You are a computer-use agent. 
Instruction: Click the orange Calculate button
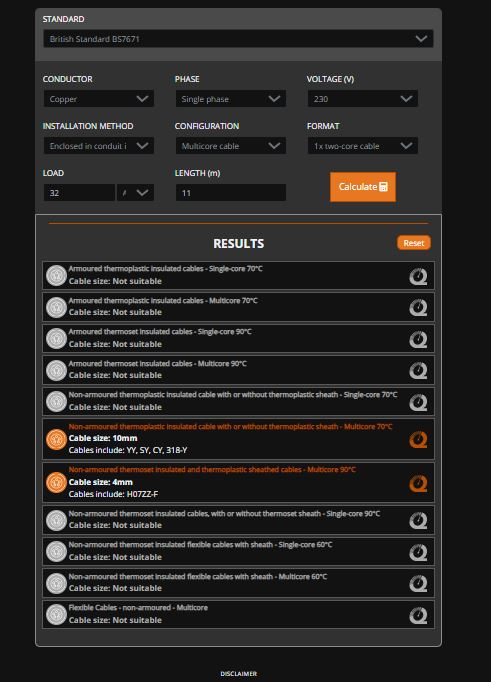(x=363, y=187)
